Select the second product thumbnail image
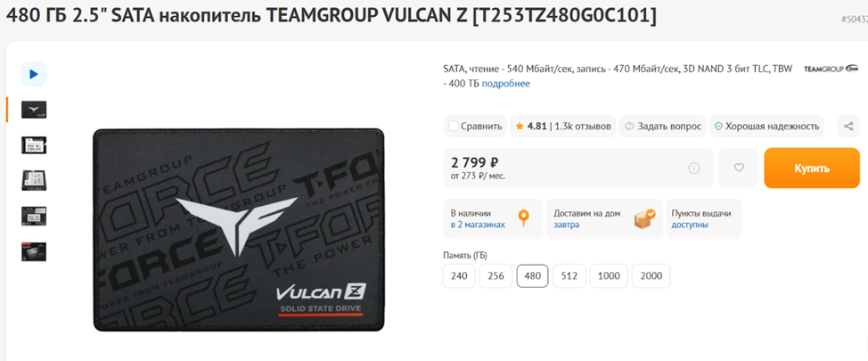Image resolution: width=868 pixels, height=361 pixels. [34, 145]
